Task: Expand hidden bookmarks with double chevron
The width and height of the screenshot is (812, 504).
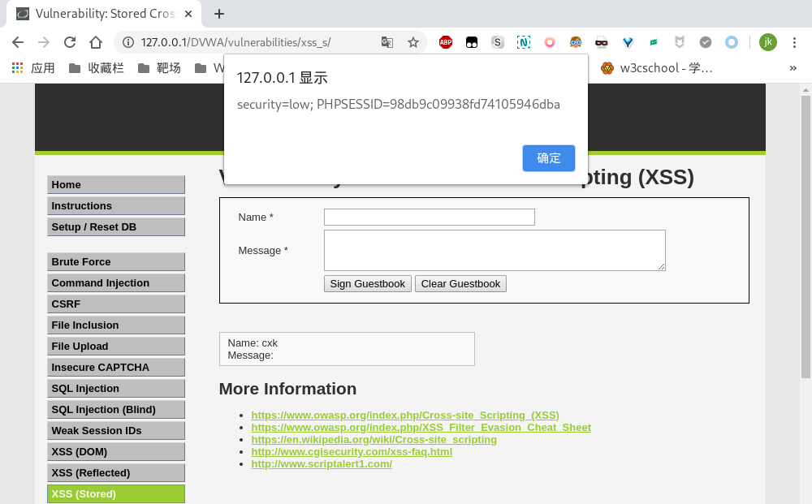Action: tap(793, 68)
